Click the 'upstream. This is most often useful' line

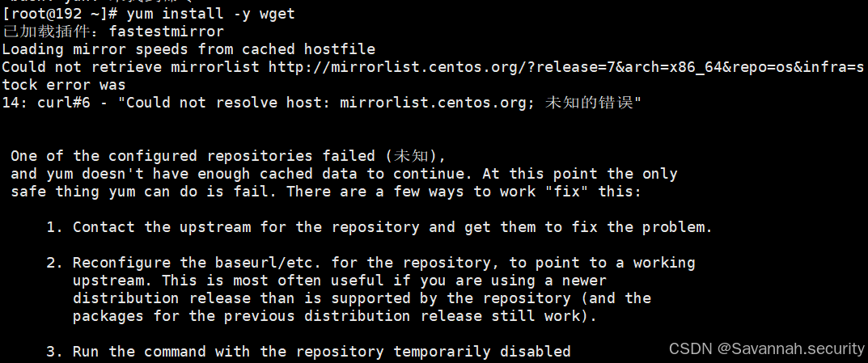(x=339, y=281)
